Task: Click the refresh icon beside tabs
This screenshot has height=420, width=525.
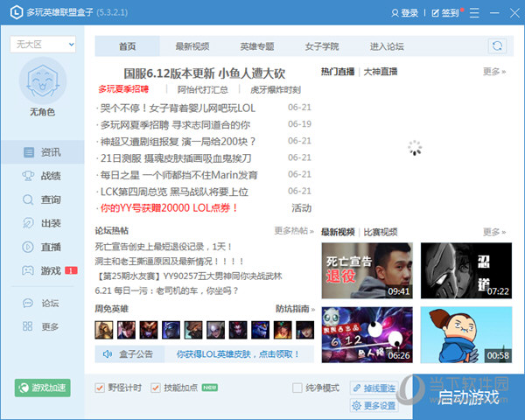Action: pos(497,45)
